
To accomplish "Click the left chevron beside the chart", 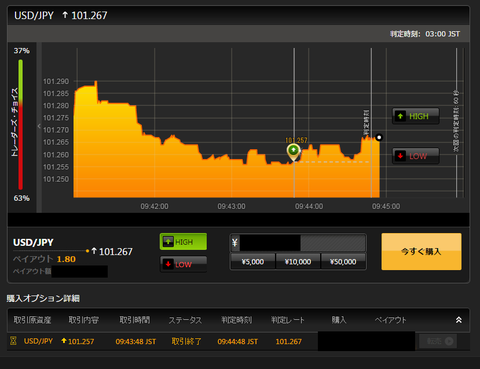I will [39, 126].
